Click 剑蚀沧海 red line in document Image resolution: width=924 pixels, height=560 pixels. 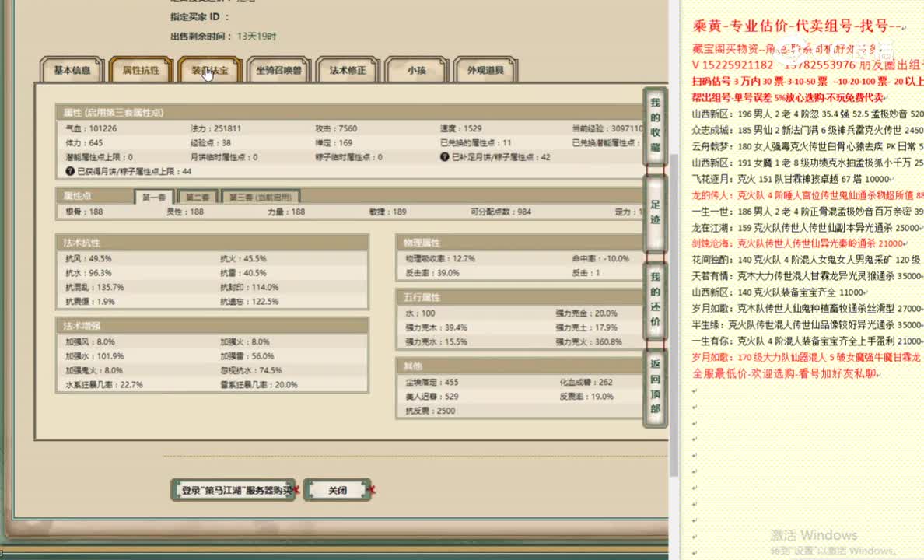[x=798, y=243]
